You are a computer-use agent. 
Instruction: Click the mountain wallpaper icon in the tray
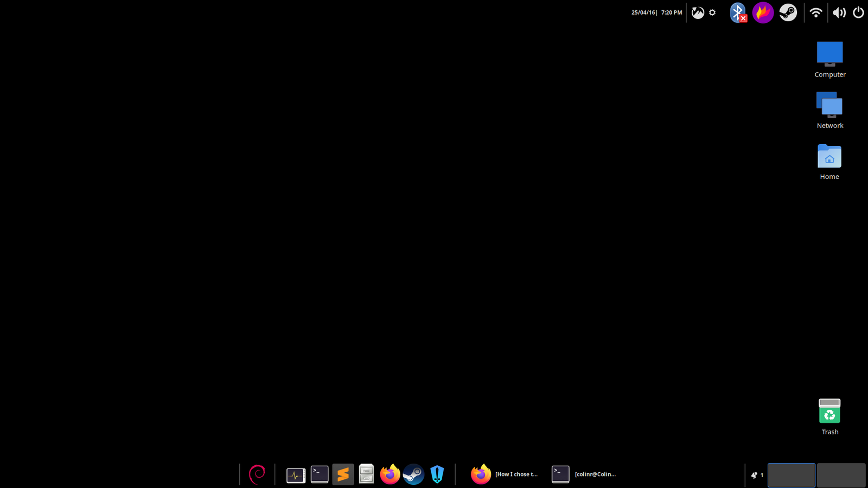(x=698, y=12)
